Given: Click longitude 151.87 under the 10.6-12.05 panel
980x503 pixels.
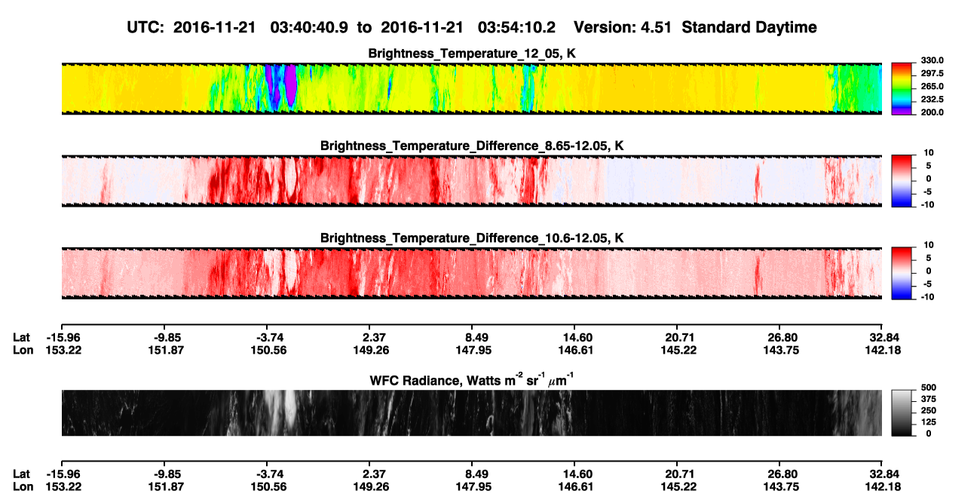Looking at the screenshot, I should pyautogui.click(x=166, y=350).
